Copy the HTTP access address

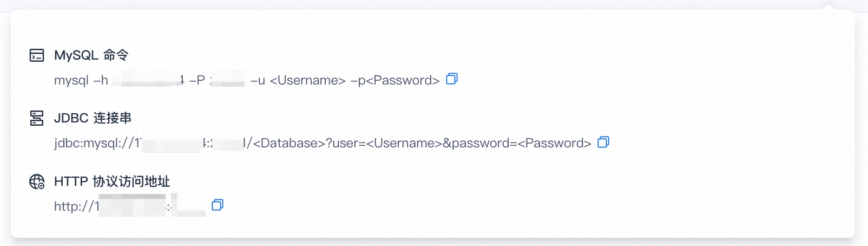pyautogui.click(x=218, y=205)
